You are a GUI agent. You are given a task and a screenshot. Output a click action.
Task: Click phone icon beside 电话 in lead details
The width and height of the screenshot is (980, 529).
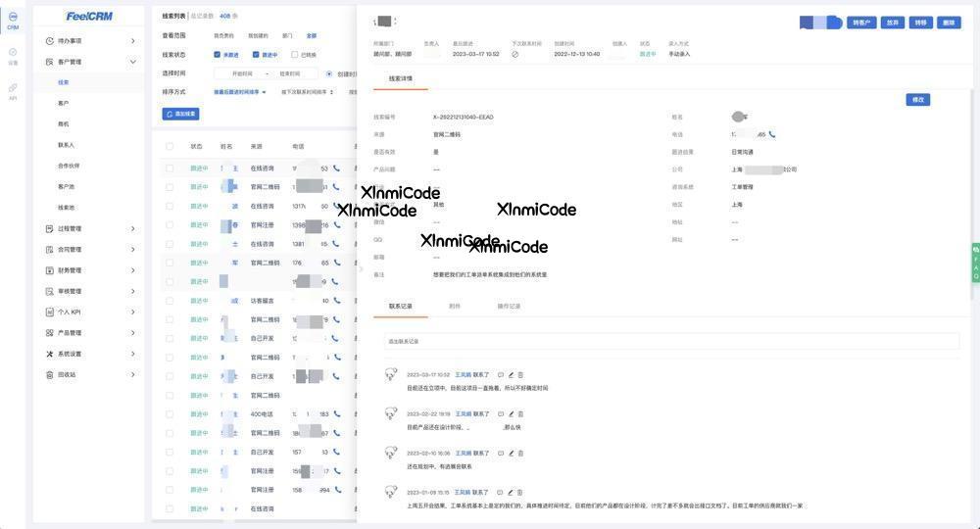(772, 134)
